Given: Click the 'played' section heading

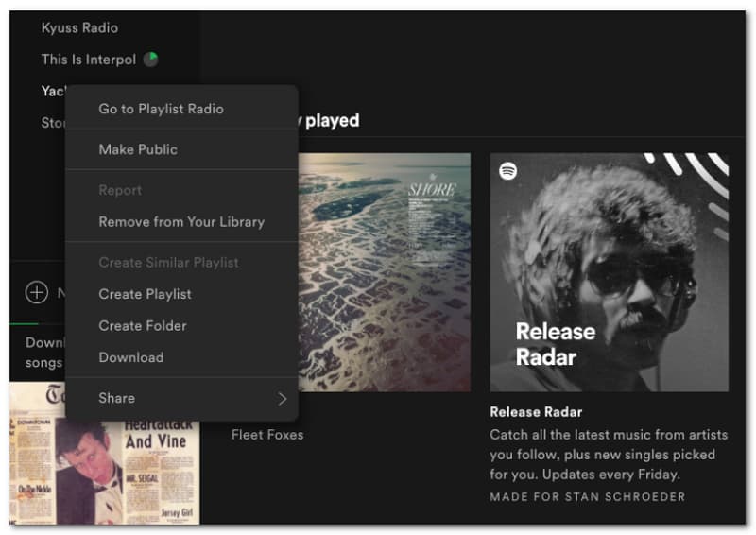Looking at the screenshot, I should [333, 121].
